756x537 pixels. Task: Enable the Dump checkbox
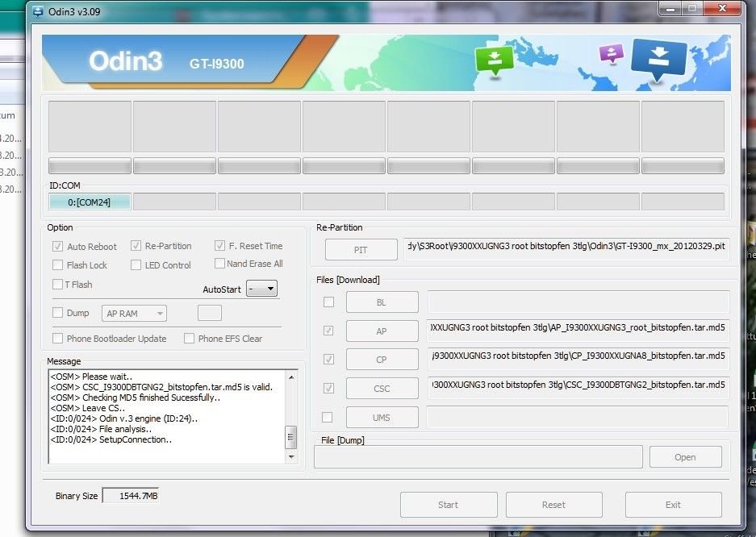click(57, 313)
